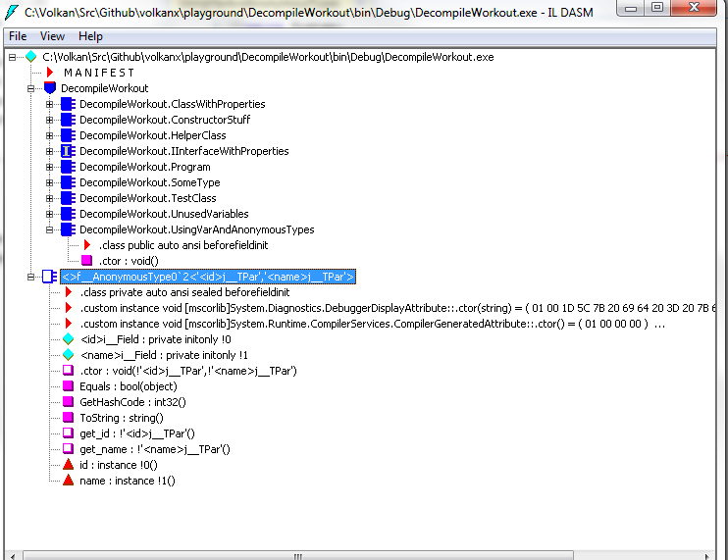Click the magenta square icon beside Equals method
The height and width of the screenshot is (560, 728).
(x=68, y=386)
